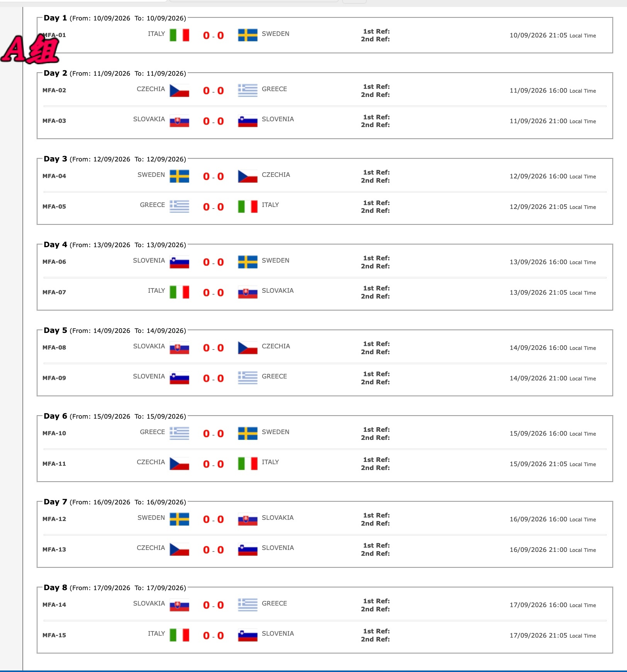
Task: Click the Czechia flag in match MFA-02
Action: [x=180, y=90]
